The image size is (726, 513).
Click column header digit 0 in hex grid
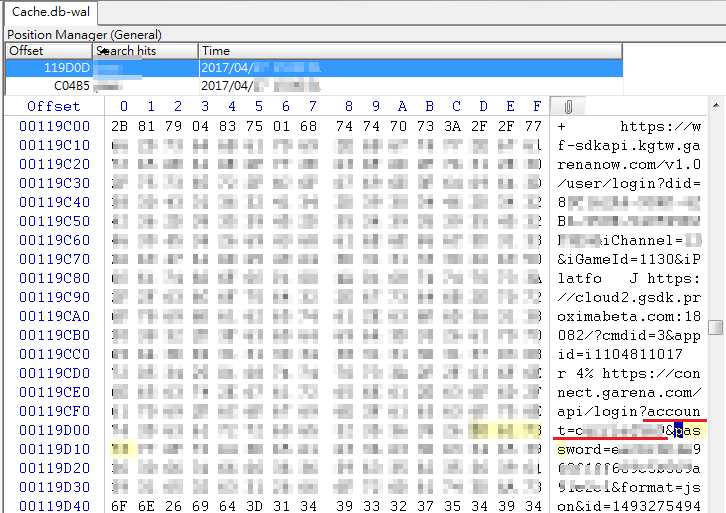click(x=124, y=106)
